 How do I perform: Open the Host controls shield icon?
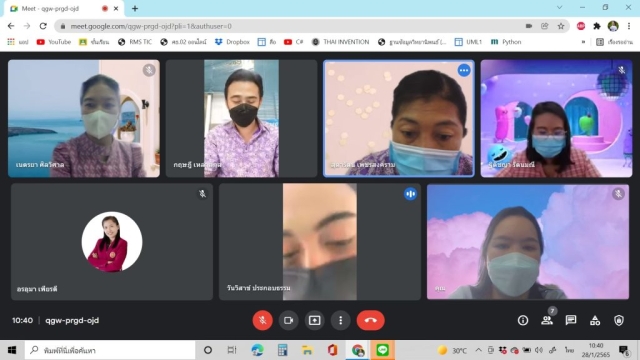point(619,320)
